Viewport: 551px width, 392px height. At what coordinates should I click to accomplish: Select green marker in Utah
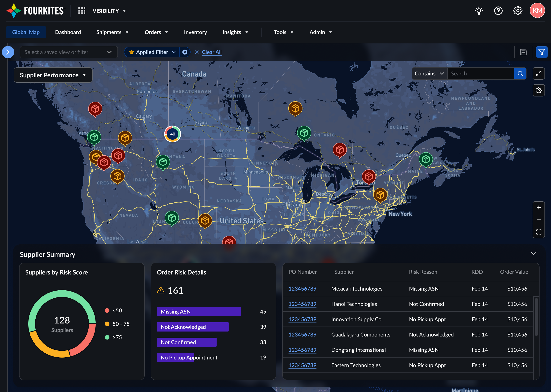(172, 218)
